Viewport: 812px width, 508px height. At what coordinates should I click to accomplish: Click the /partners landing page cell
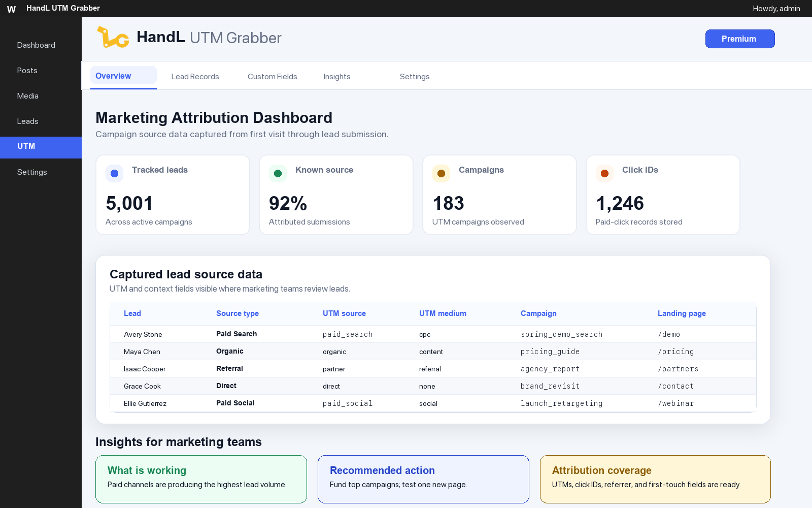678,369
